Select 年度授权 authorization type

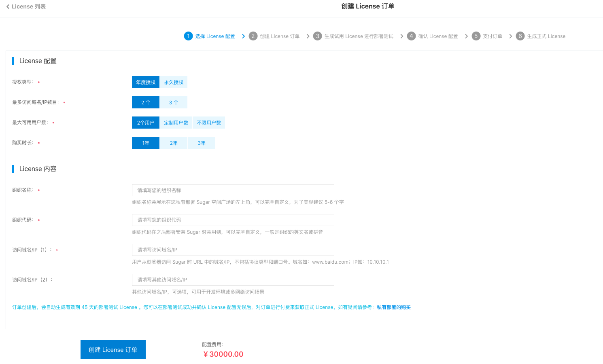[x=146, y=82]
